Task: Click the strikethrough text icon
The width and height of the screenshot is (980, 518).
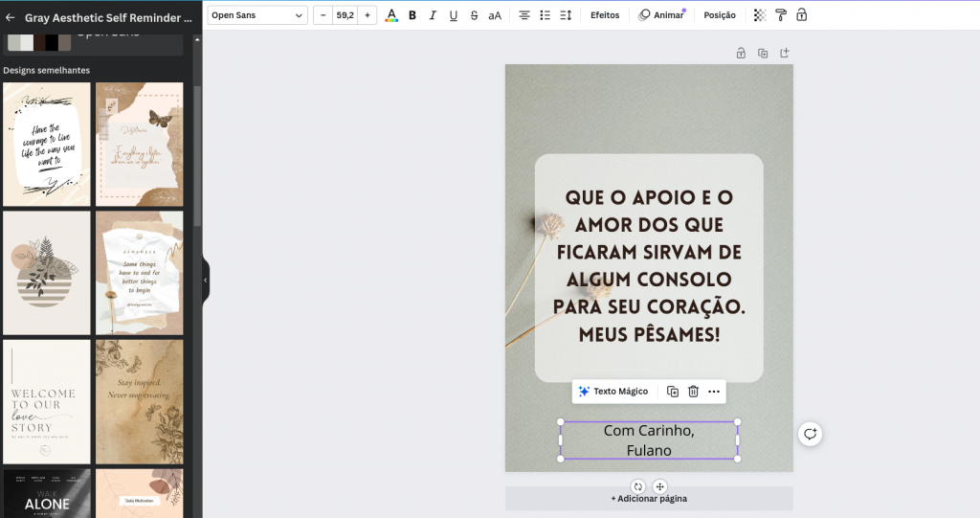Action: pyautogui.click(x=474, y=15)
